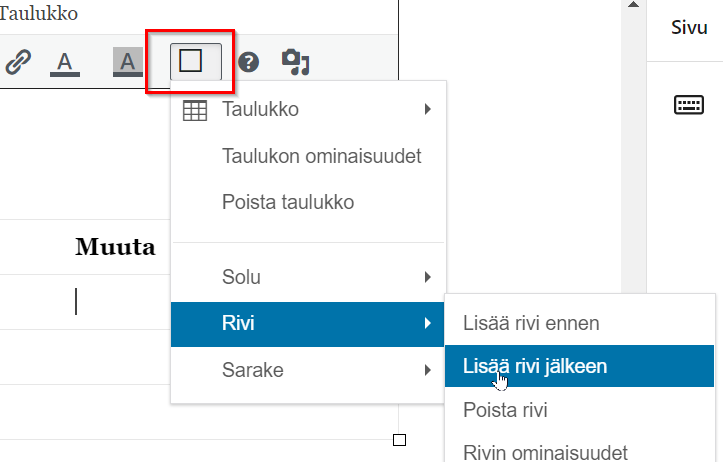Open the media embed icon
The height and width of the screenshot is (462, 723).
point(296,62)
